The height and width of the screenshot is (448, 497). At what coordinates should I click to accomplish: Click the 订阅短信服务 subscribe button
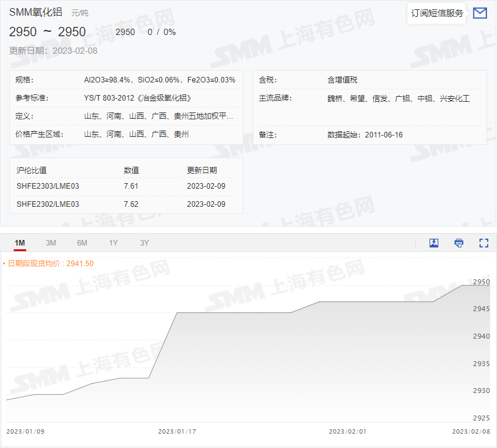437,13
